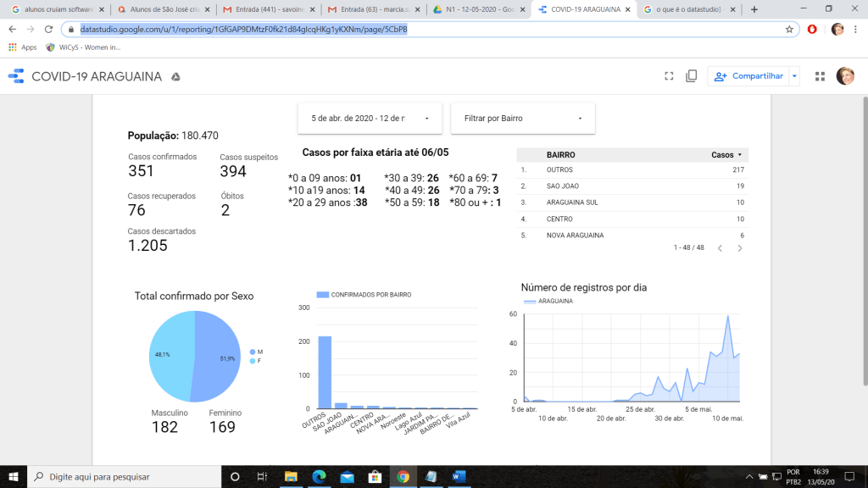Click the Compartilhar share button
Image resolution: width=868 pixels, height=488 pixels.
pos(748,76)
